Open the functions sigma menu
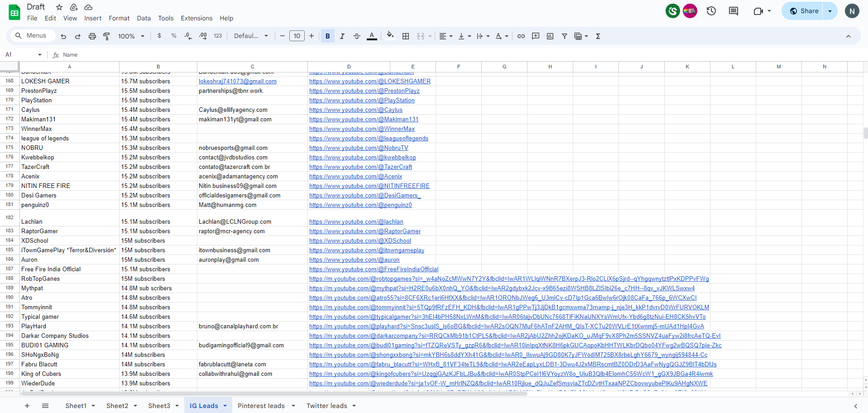 coord(598,36)
